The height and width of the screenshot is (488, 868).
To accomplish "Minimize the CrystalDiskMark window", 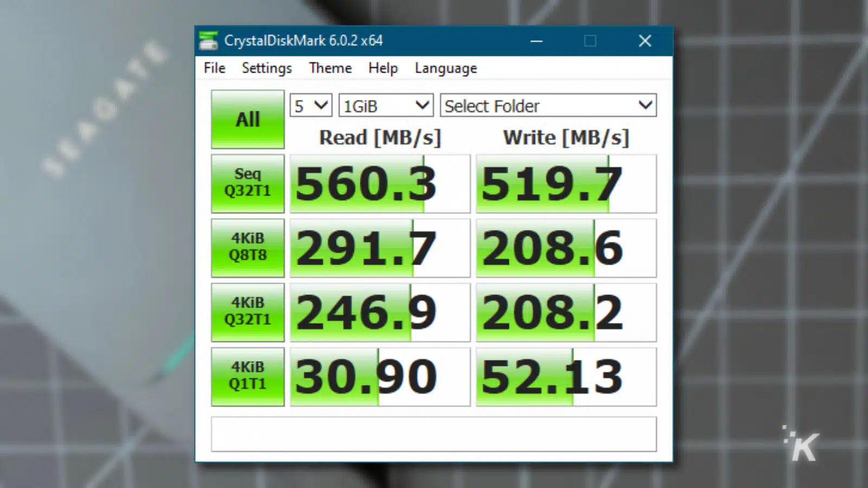I will tap(536, 41).
